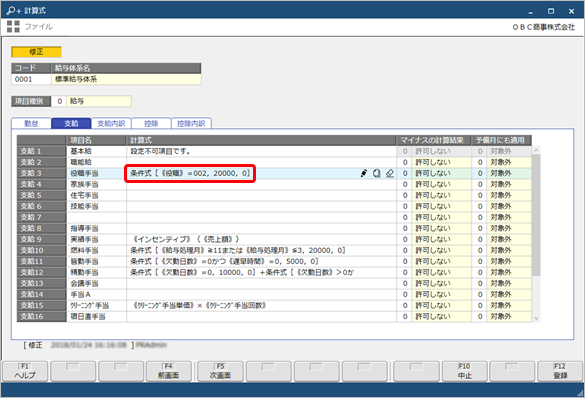Click the 予備月にも適用 column header
The image size is (585, 398).
coord(501,140)
